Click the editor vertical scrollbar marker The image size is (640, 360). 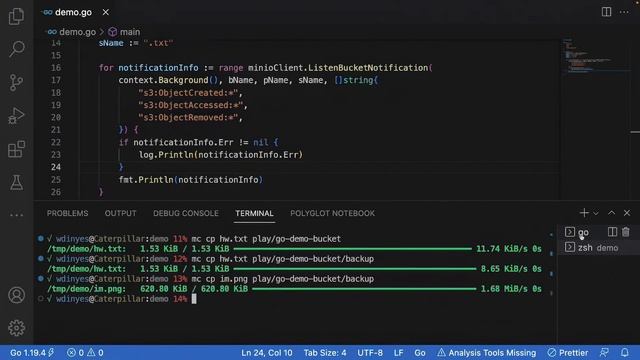click(x=635, y=132)
